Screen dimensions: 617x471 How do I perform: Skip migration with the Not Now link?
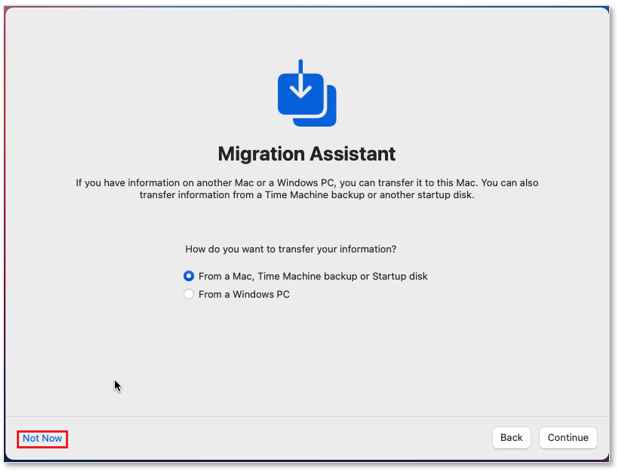pos(42,438)
